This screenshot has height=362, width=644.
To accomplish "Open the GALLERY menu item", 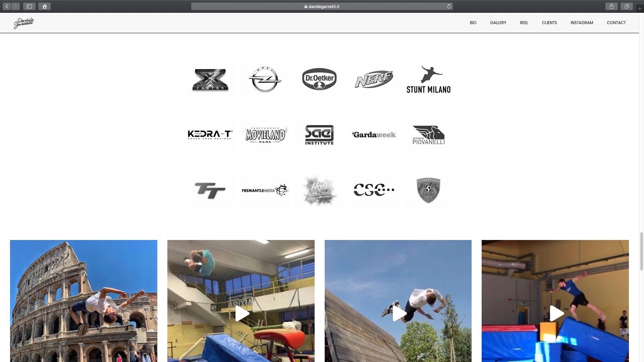I will coord(498,23).
